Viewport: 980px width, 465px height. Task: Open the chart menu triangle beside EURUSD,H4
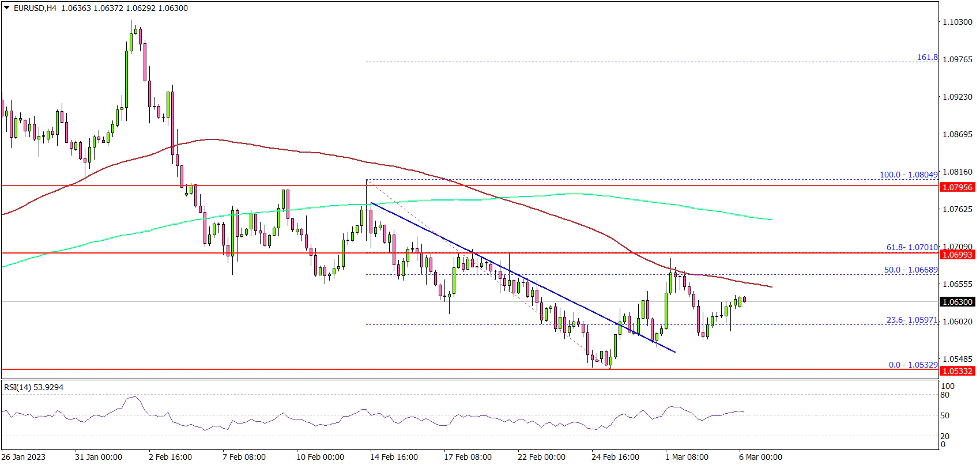pyautogui.click(x=6, y=8)
